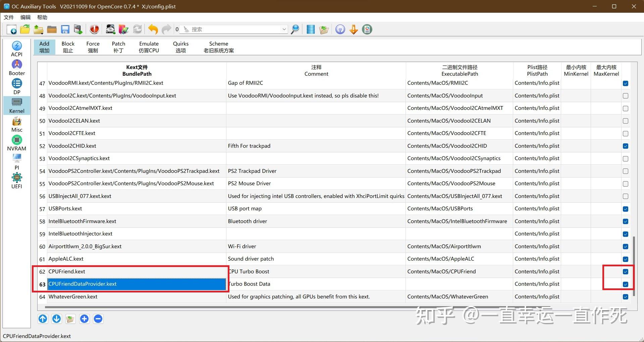
Task: Select the WhateverGreen.kext cell
Action: pos(137,297)
